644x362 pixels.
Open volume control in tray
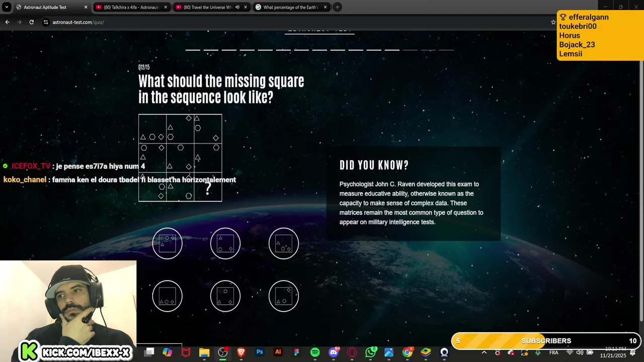[x=580, y=352]
